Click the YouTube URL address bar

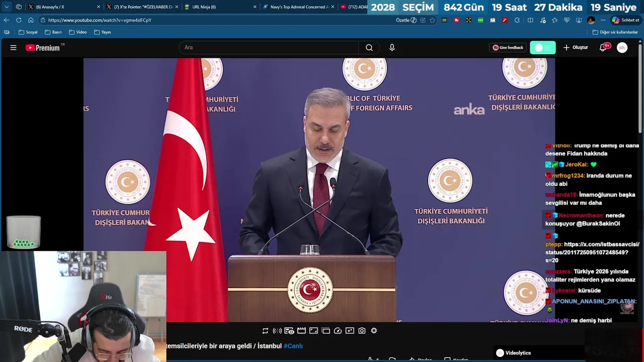(216, 20)
